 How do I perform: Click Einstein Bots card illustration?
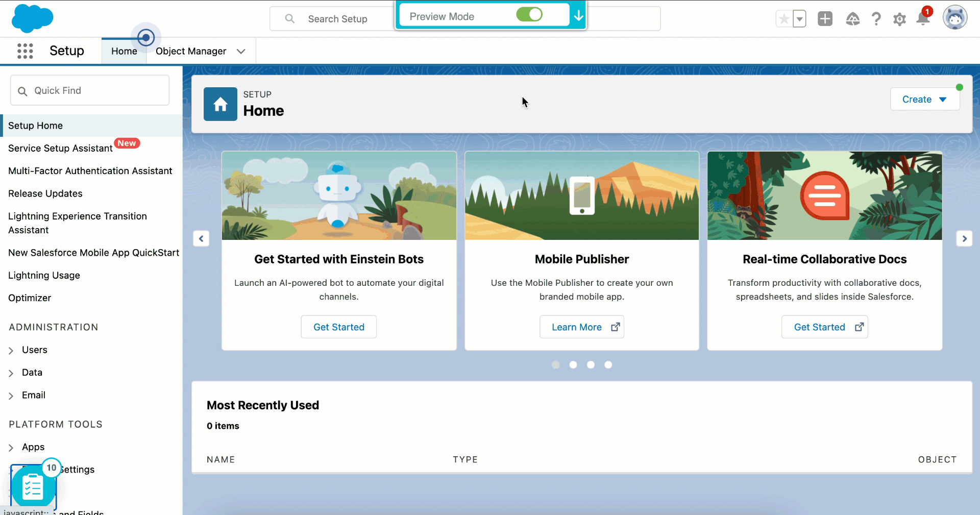pos(339,195)
